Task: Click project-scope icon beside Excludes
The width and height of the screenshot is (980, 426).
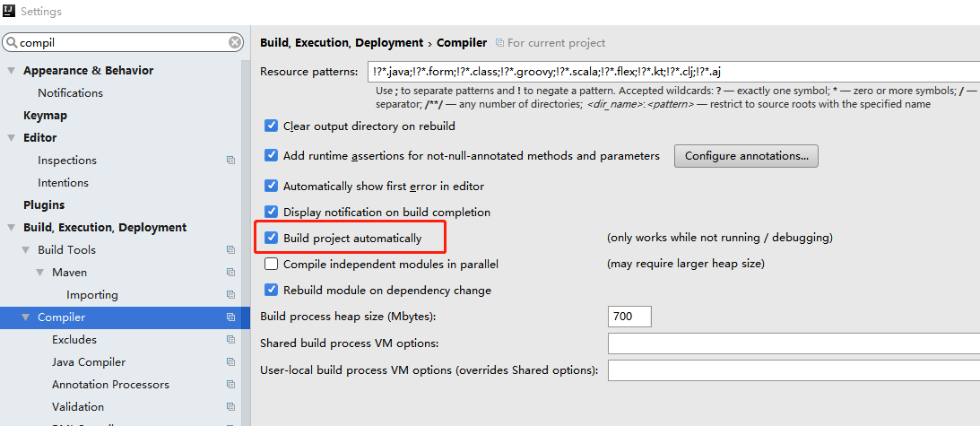Action: tap(230, 340)
